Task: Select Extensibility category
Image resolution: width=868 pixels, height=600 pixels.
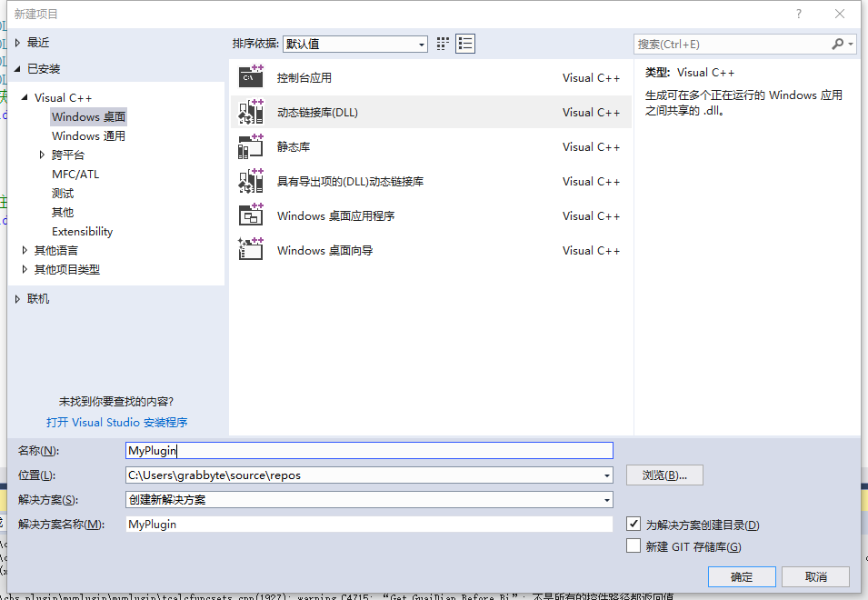Action: coord(82,232)
